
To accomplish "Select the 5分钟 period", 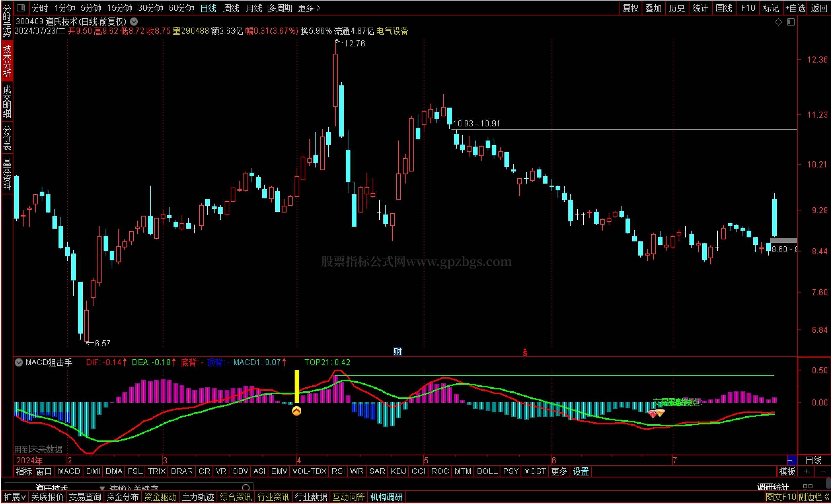I will [x=91, y=8].
